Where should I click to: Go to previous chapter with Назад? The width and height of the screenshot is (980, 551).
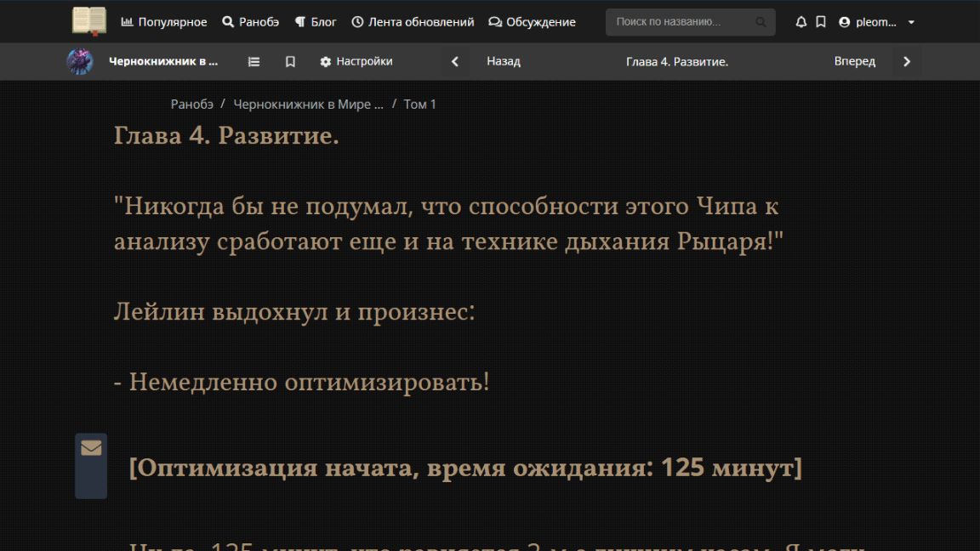point(504,61)
